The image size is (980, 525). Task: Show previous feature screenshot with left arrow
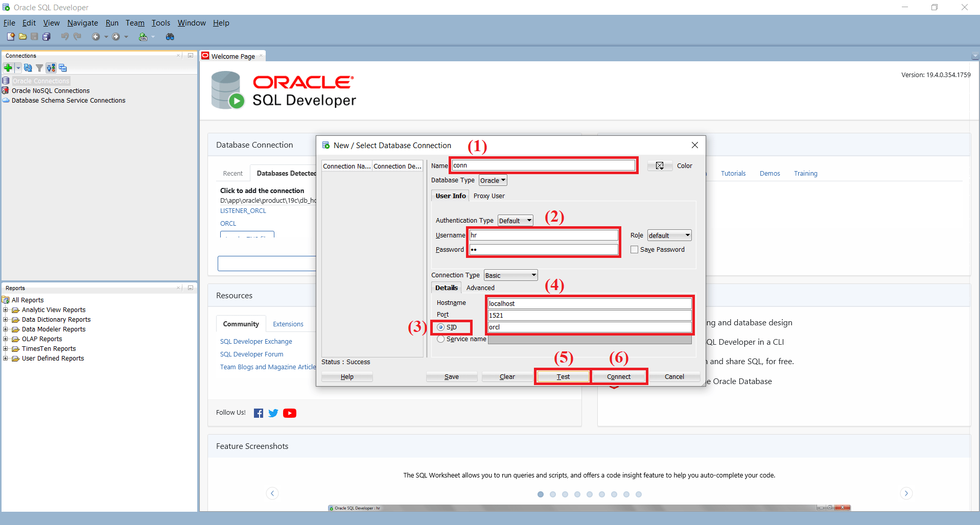[x=272, y=493]
